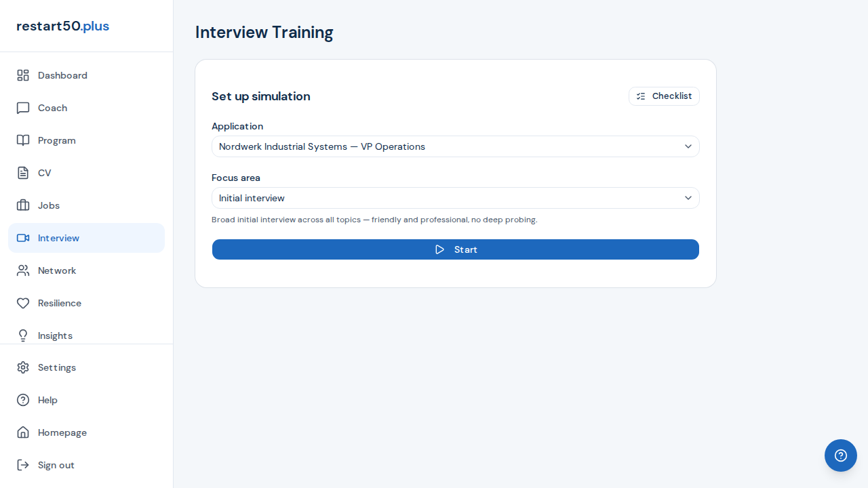This screenshot has height=488, width=868.
Task: Go to Homepage via the sidebar label
Action: (x=62, y=432)
